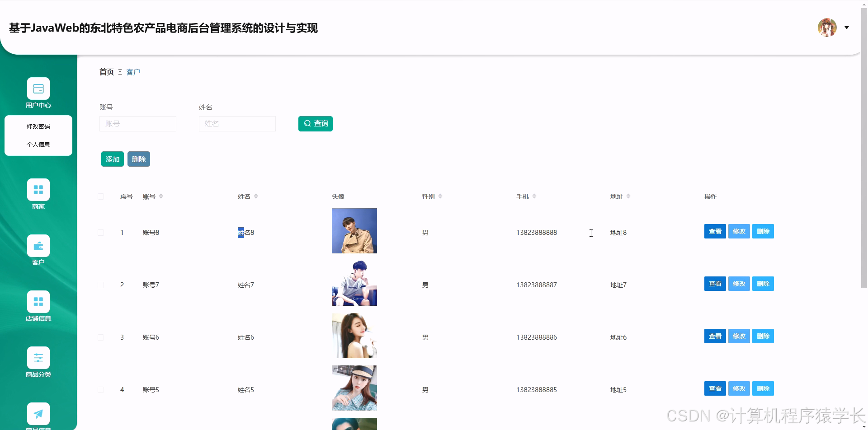Click the 头像 column header
The image size is (868, 430).
[338, 196]
